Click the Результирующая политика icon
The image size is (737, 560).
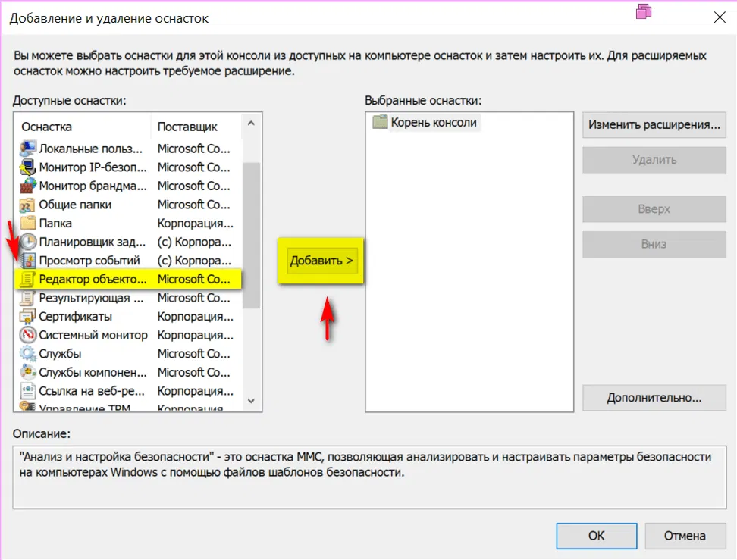pyautogui.click(x=28, y=298)
